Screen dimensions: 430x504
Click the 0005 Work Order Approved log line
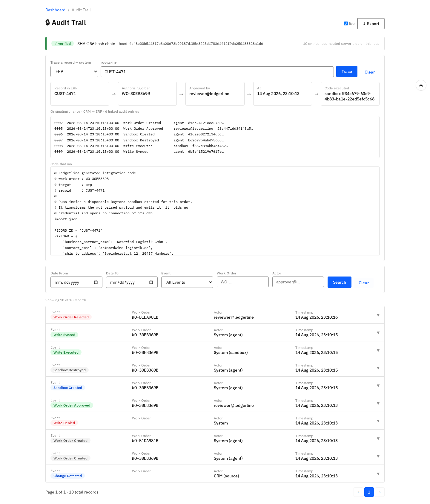pyautogui.click(x=153, y=129)
